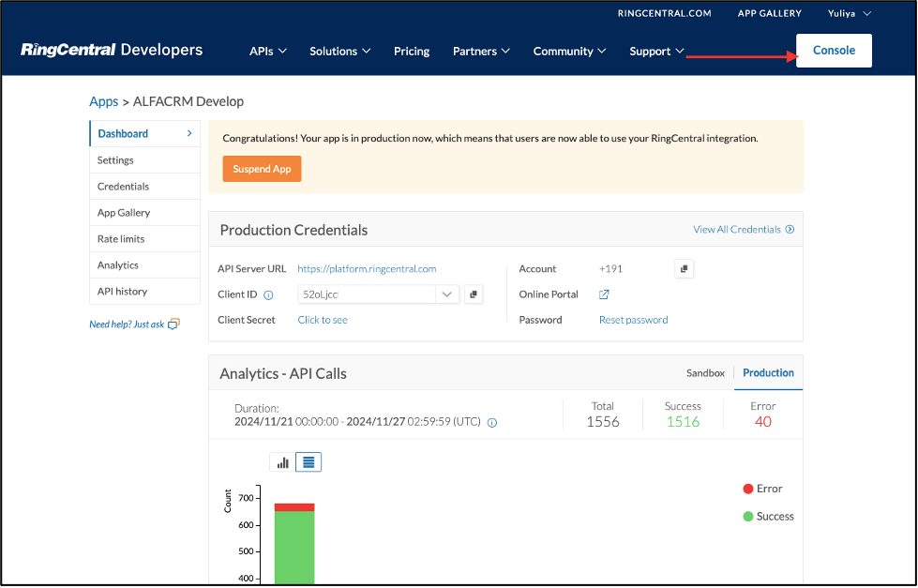Open the Credentials sidebar item
Viewport: 918px width, 588px height.
coord(144,187)
